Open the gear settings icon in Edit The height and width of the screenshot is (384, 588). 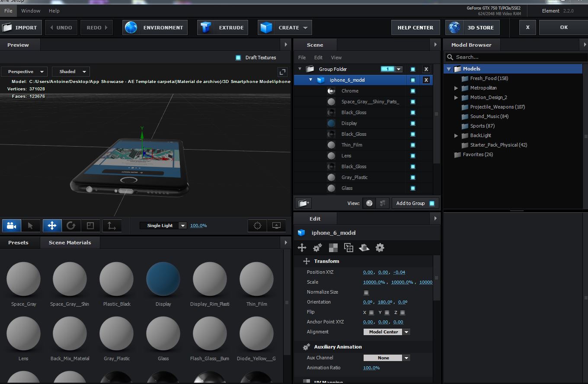tap(380, 247)
